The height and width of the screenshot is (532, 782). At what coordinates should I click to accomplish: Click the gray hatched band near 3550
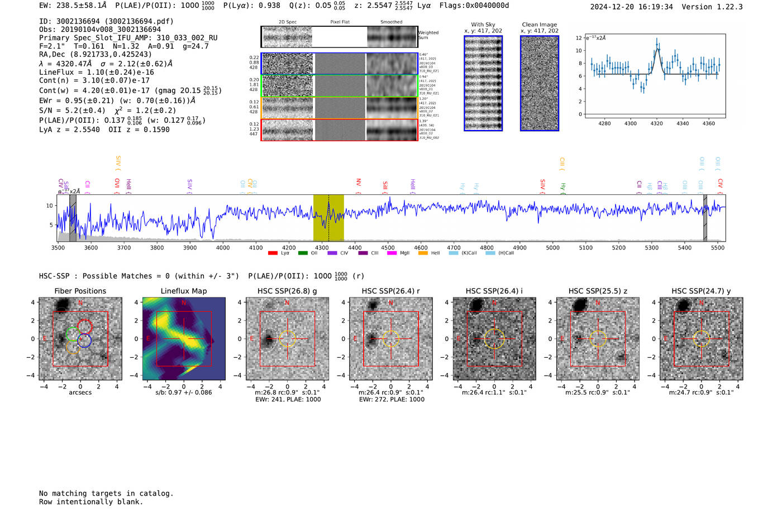tap(73, 218)
